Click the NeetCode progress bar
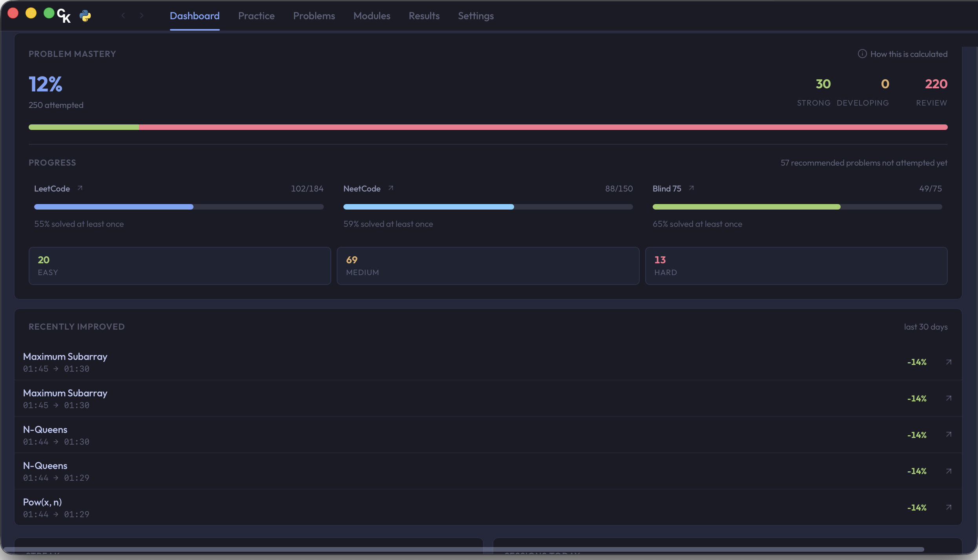The width and height of the screenshot is (978, 560). point(488,207)
